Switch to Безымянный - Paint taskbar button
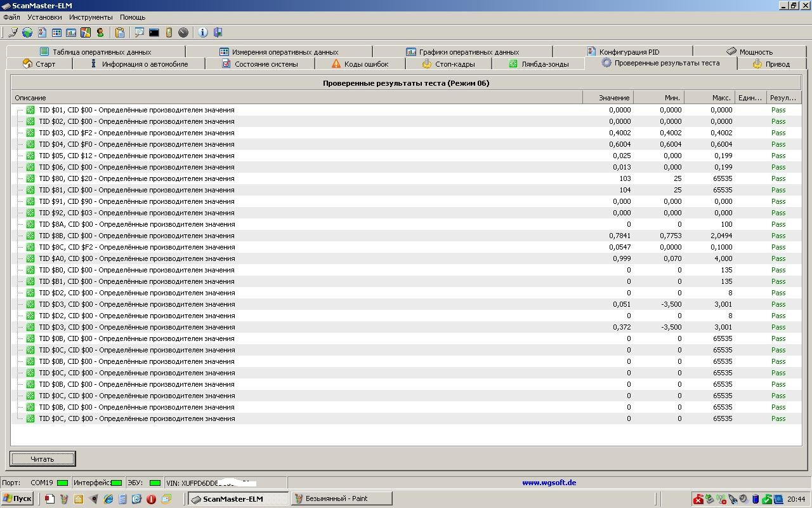 pyautogui.click(x=341, y=499)
